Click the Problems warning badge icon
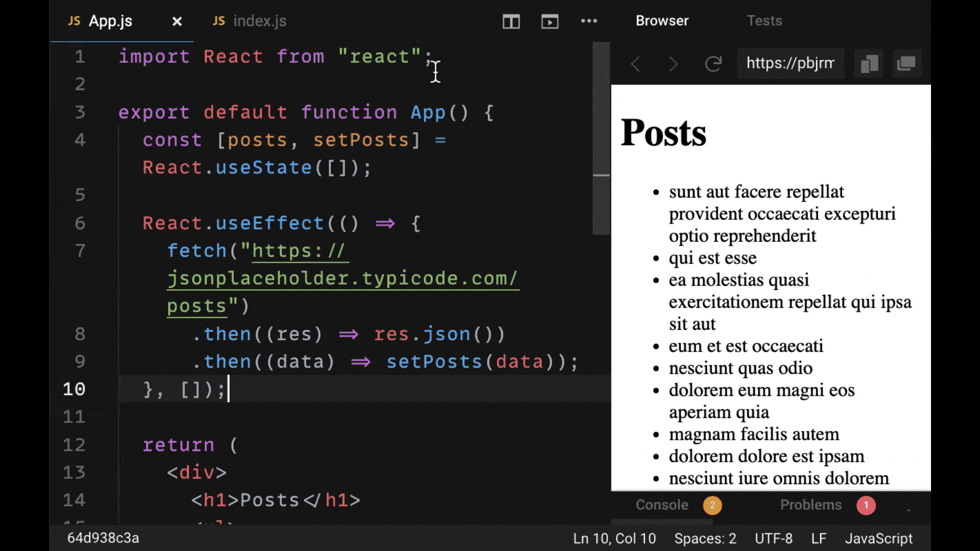The height and width of the screenshot is (551, 980). (x=866, y=505)
